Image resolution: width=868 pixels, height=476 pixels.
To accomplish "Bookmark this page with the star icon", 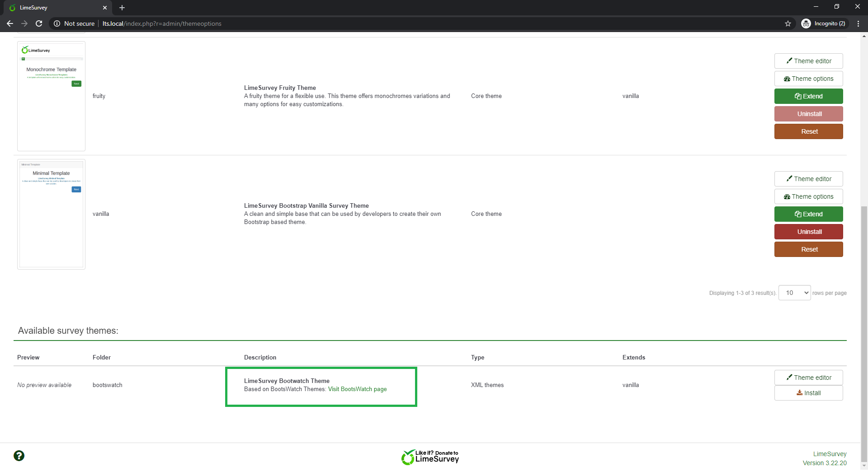I will (788, 23).
